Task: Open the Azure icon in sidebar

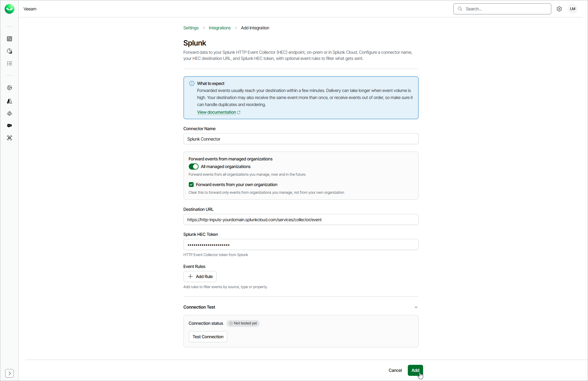Action: (x=9, y=101)
